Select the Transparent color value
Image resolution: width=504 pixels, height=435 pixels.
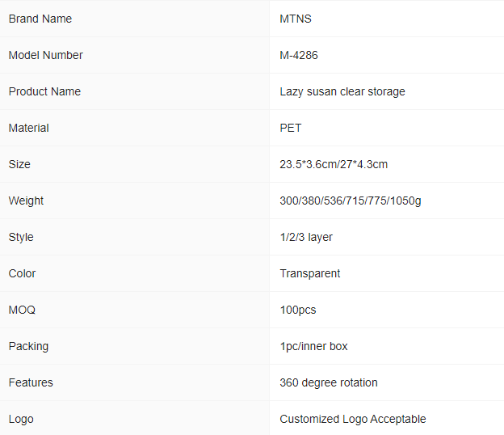[310, 273]
